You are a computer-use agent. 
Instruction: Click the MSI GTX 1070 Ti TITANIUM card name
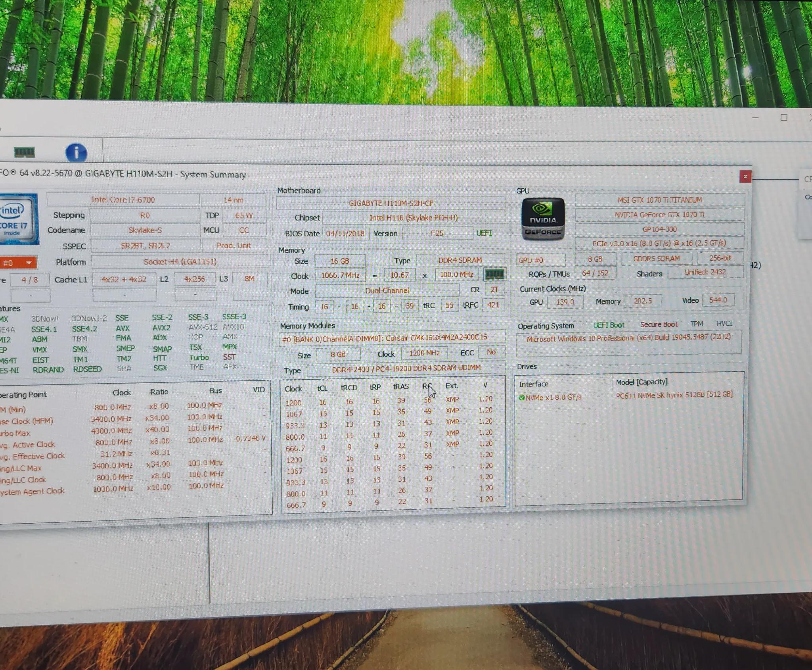tap(660, 200)
